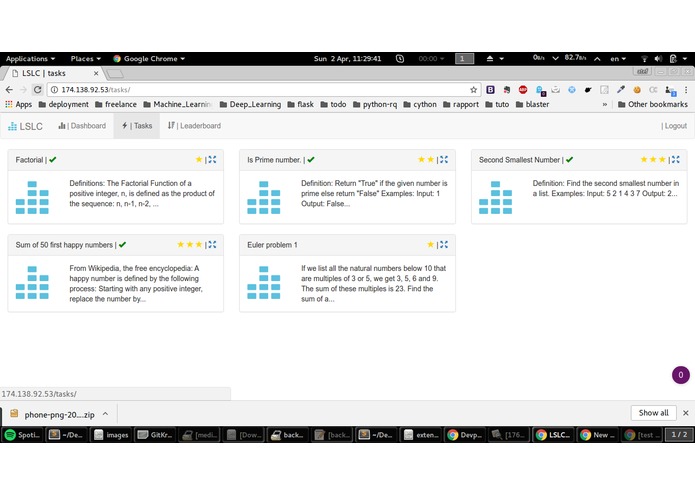695x494 pixels.
Task: Open the Other bookmarks folder
Action: click(652, 104)
